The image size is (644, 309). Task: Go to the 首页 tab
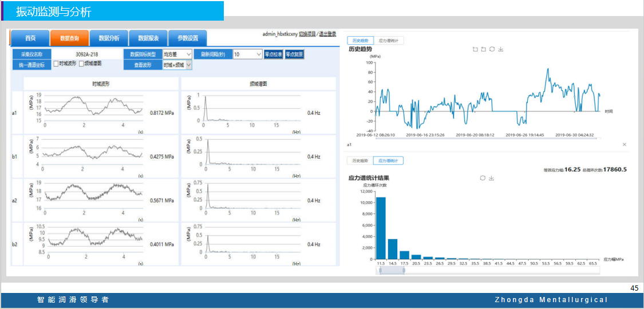pos(30,38)
